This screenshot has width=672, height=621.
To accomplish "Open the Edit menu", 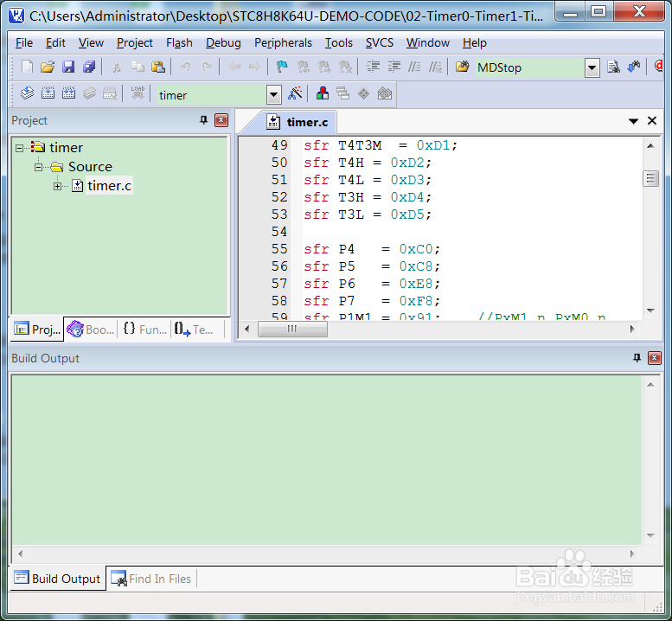I will [x=55, y=43].
